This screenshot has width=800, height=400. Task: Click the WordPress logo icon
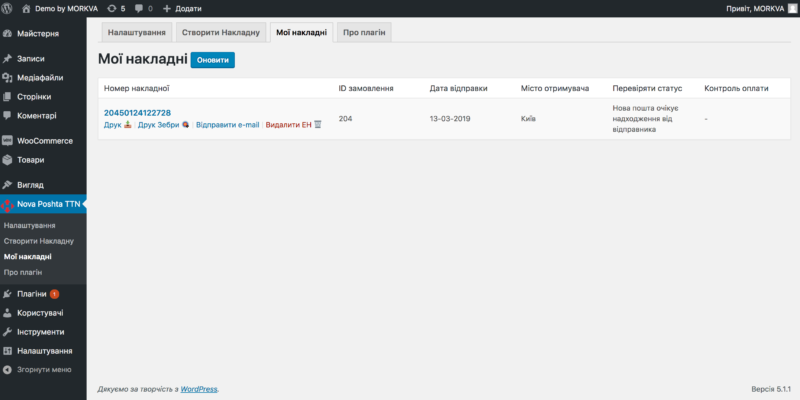click(7, 8)
